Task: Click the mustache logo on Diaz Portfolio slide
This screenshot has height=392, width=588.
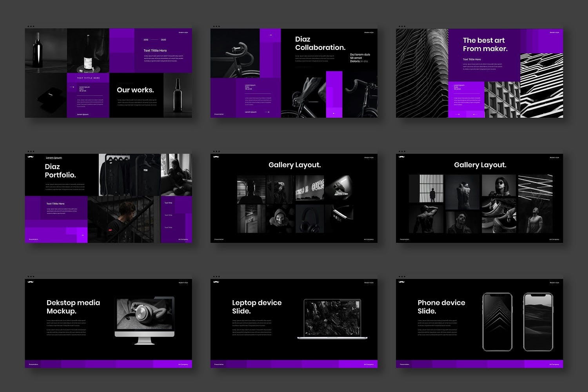Action: point(31,157)
